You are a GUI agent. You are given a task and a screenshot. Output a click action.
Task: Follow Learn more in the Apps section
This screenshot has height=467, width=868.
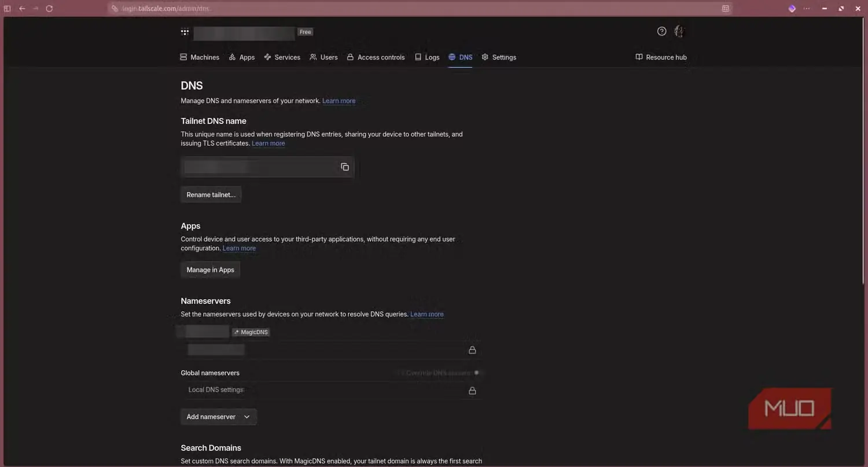(239, 248)
